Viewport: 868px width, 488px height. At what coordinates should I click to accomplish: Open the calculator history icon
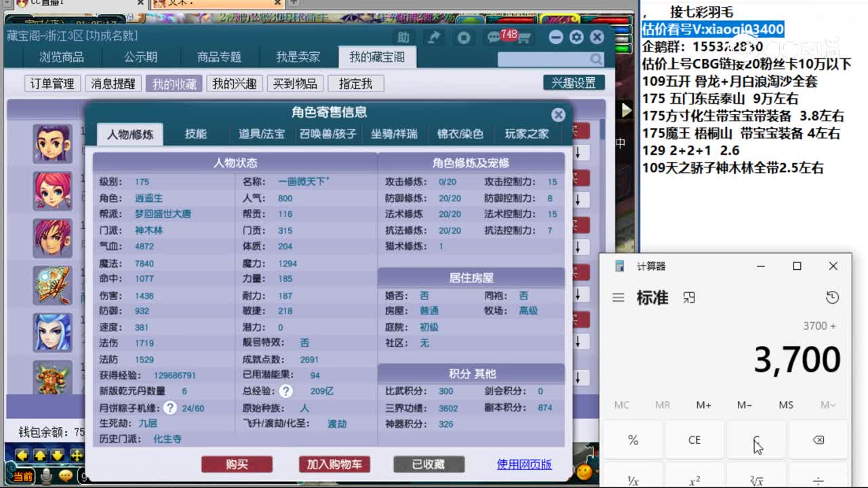click(833, 298)
